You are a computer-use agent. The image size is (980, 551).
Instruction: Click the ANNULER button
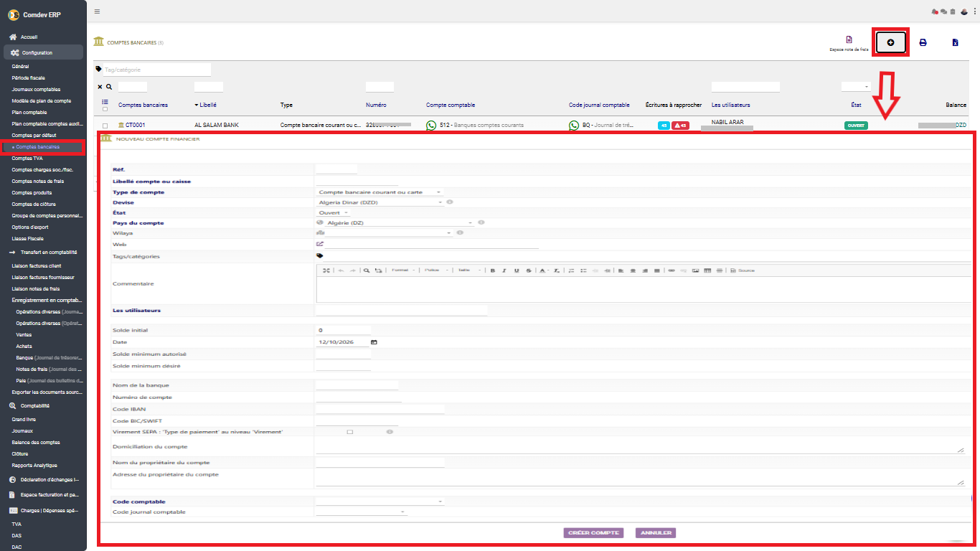pyautogui.click(x=656, y=533)
